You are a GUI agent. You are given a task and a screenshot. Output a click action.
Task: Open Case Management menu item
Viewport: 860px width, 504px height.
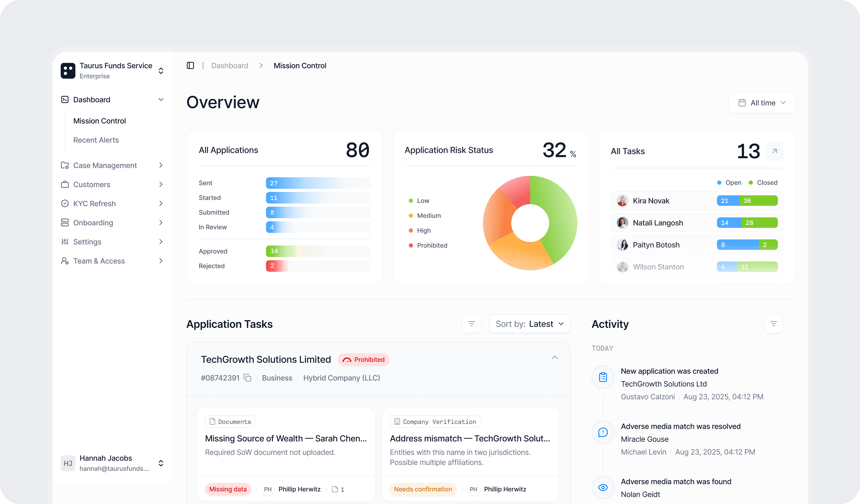click(x=112, y=165)
